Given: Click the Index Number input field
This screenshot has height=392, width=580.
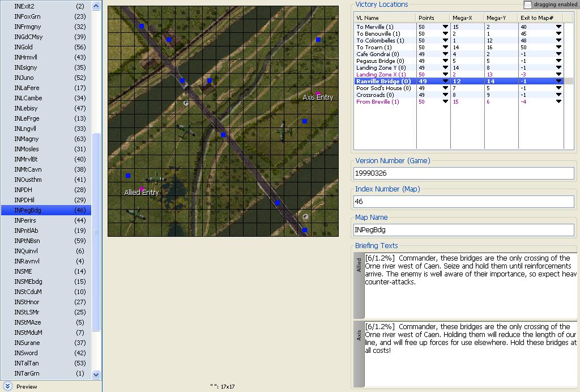Looking at the screenshot, I should (x=464, y=202).
